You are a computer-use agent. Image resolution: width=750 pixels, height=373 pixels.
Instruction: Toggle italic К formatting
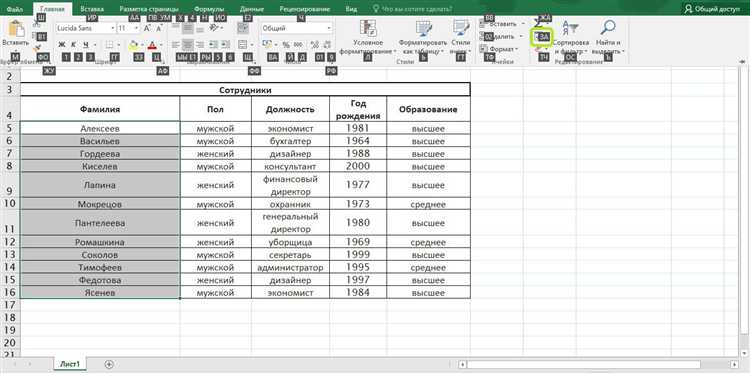pyautogui.click(x=74, y=45)
